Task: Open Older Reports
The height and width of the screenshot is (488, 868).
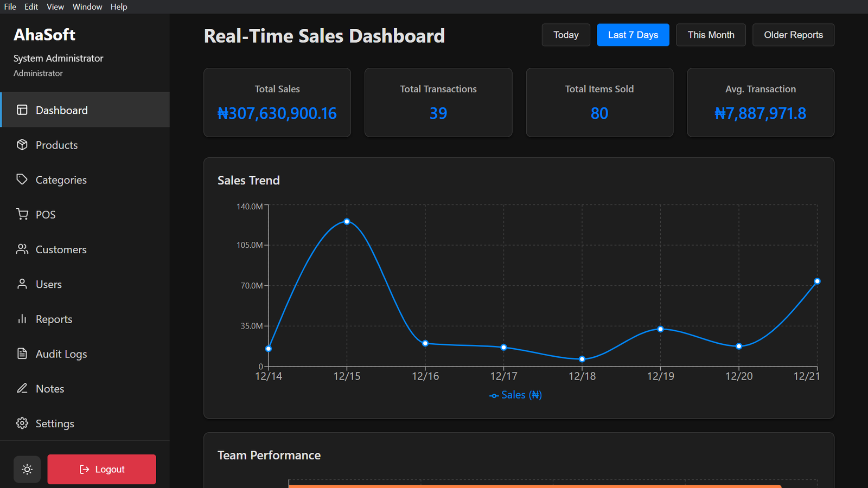Action: pos(793,35)
